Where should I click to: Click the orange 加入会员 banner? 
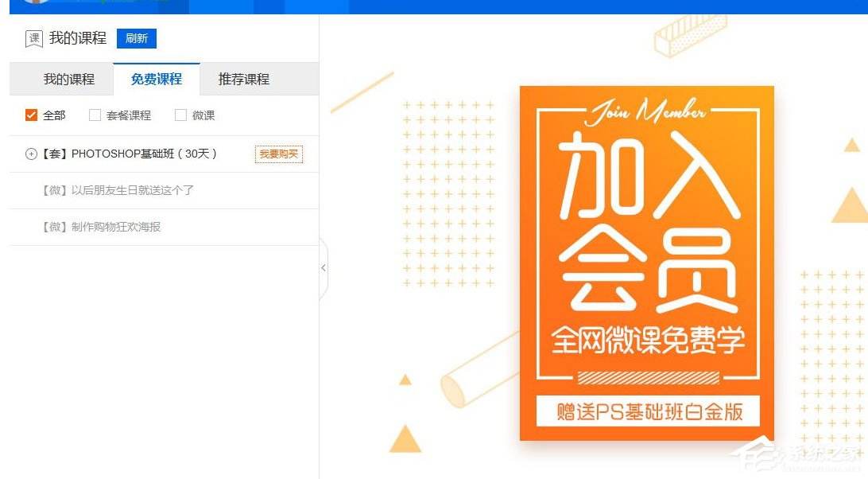point(646,263)
